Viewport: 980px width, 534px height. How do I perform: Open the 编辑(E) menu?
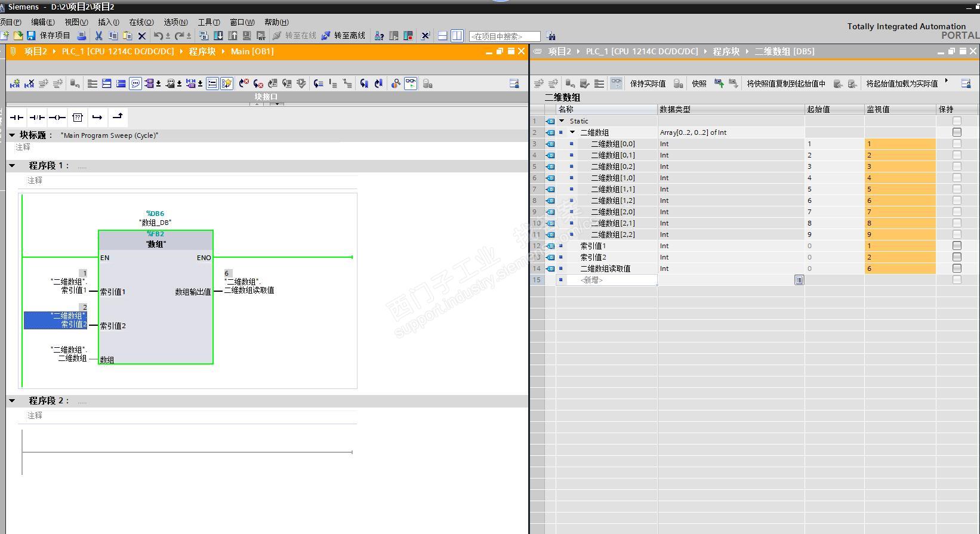[43, 22]
